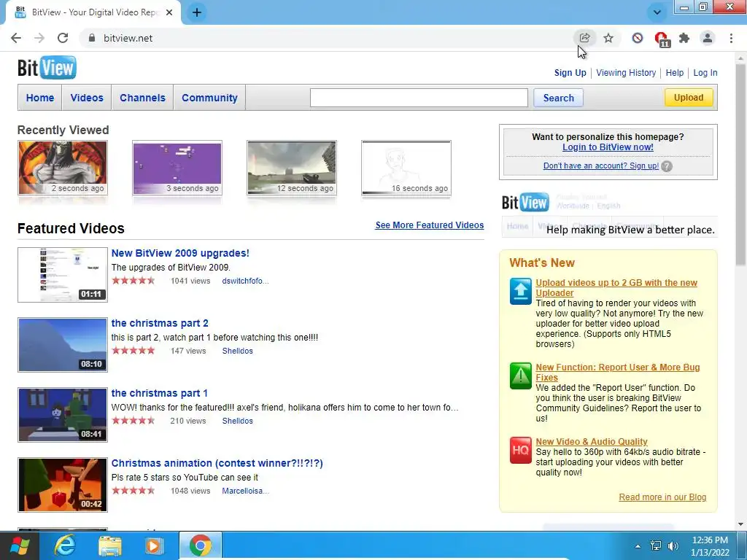Screen dimensions: 747x560
Task: Open the red ad blocker extension showing 11
Action: pos(662,39)
